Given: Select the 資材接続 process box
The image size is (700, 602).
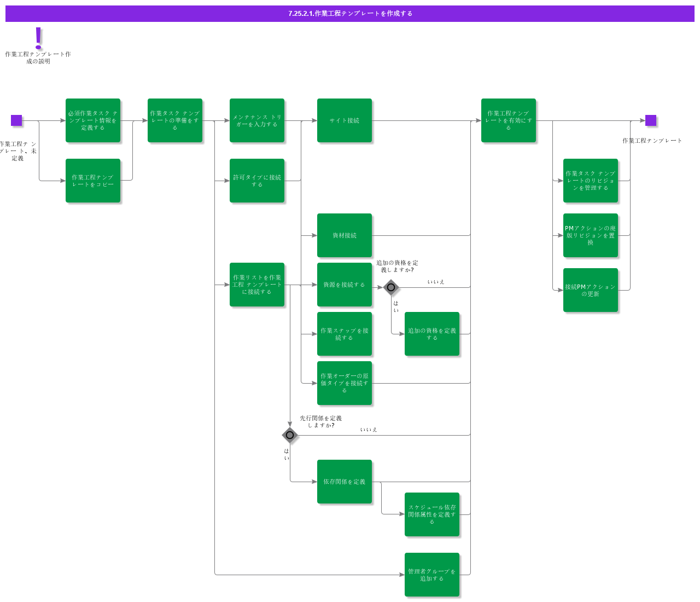Looking at the screenshot, I should click(x=345, y=235).
